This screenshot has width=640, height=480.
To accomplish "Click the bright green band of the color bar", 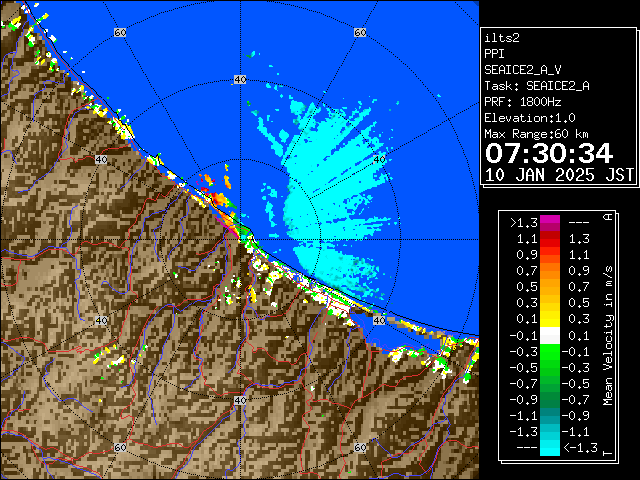I will point(550,351).
